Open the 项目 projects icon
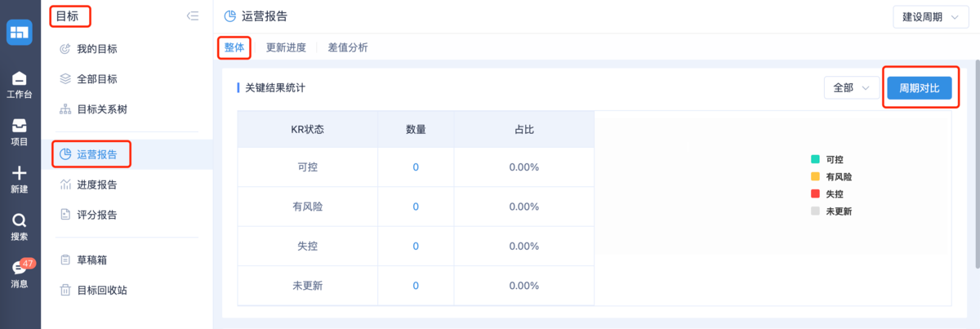 (x=20, y=131)
